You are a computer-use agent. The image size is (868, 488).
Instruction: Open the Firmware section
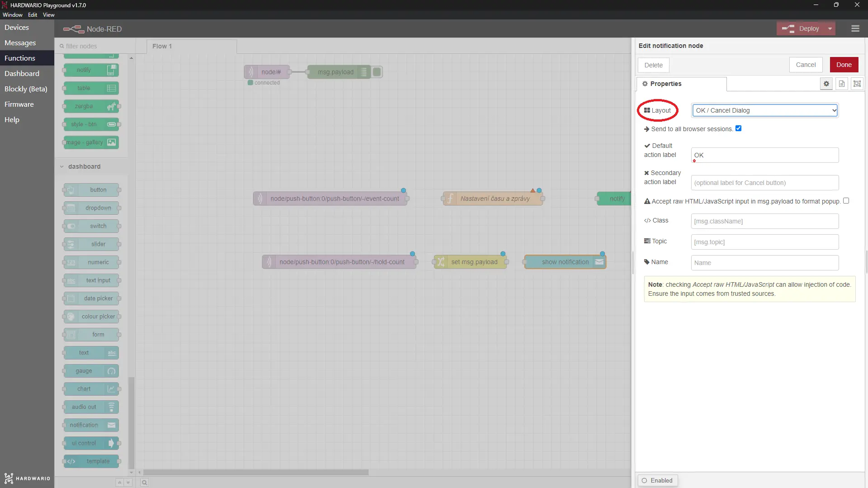point(27,104)
